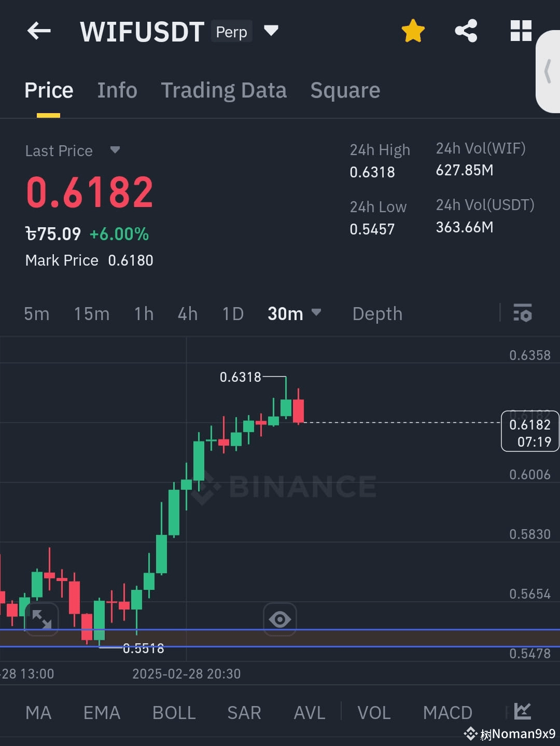Screen dimensions: 560x746
Task: Expand chart to fullscreen icon
Action: [41, 619]
